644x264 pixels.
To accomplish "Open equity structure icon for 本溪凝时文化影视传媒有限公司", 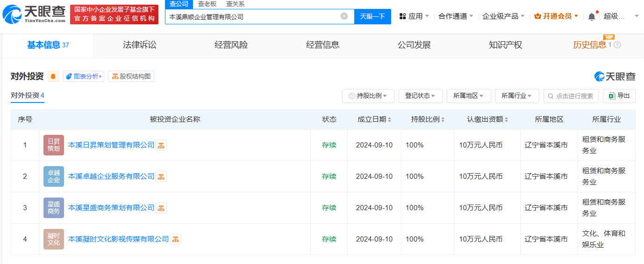I will [176, 239].
